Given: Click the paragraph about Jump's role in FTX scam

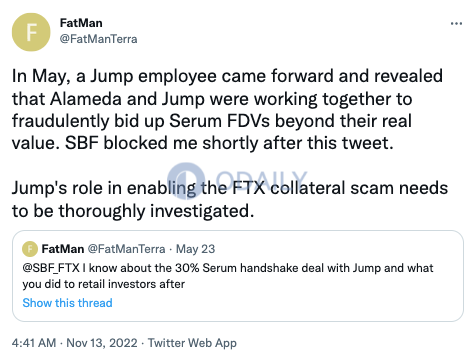Looking at the screenshot, I should (230, 199).
